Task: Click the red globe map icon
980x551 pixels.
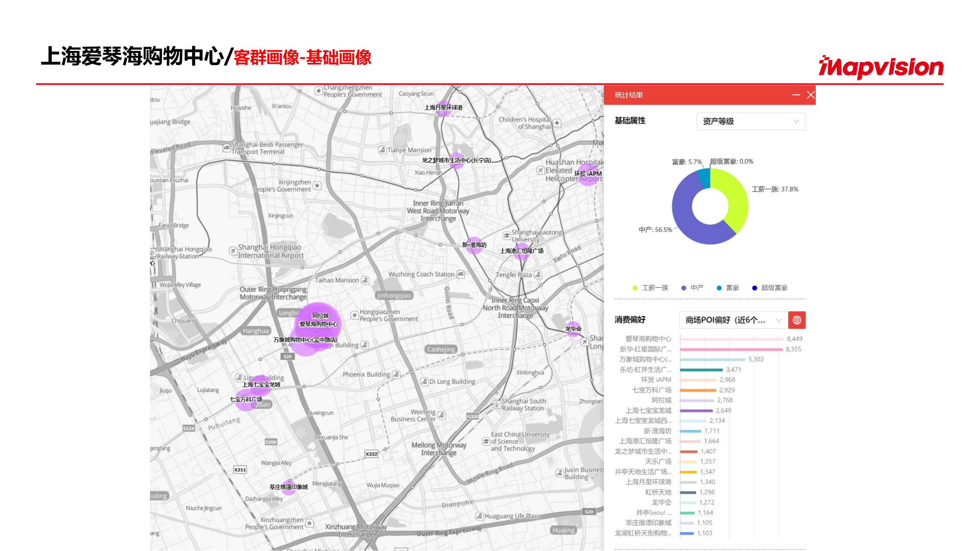Action: (x=797, y=320)
